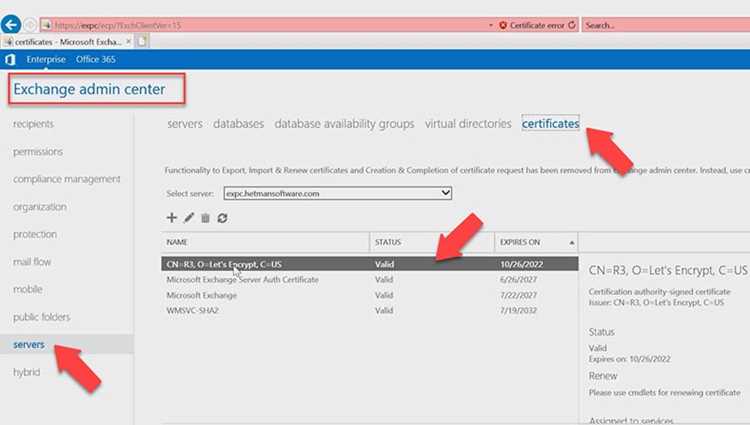Select the certificates - Microsoft Exchange tab
The height and width of the screenshot is (425, 750).
tap(67, 42)
